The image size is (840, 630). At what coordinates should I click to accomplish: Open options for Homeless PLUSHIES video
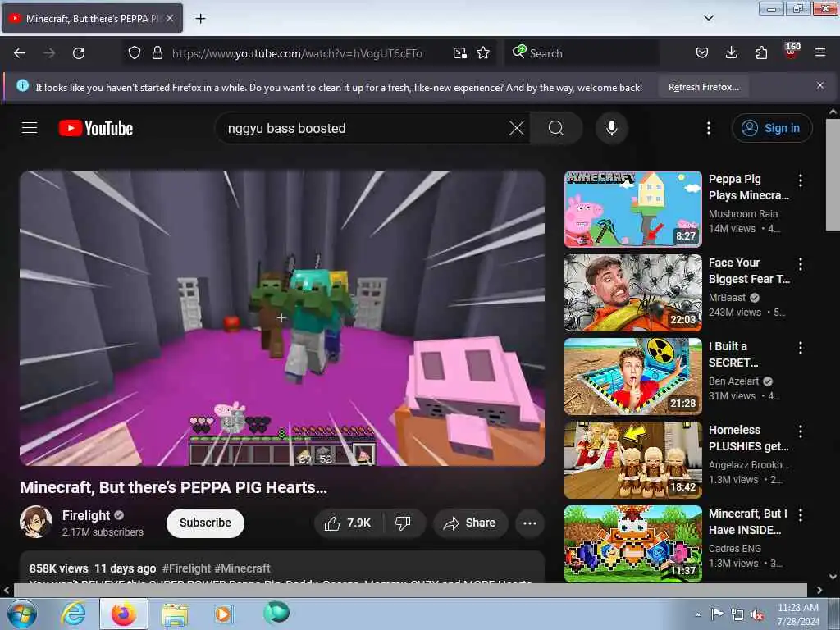tap(801, 431)
